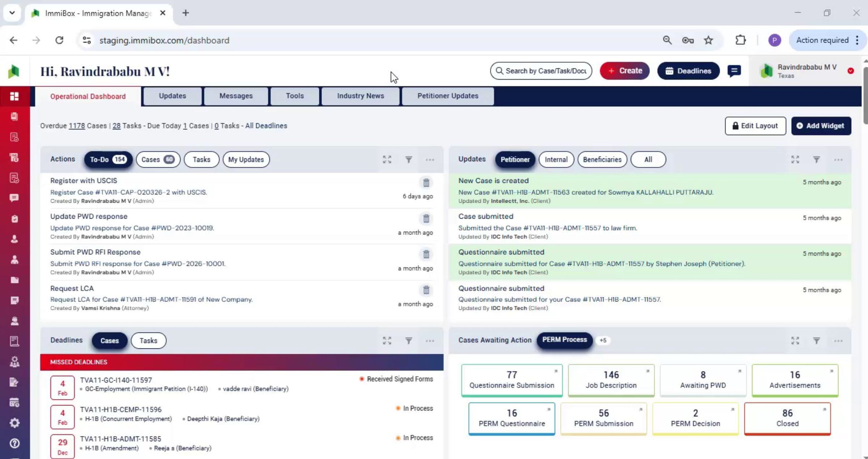Bookmark this page with the star icon
Screen dimensions: 868x459
point(708,40)
